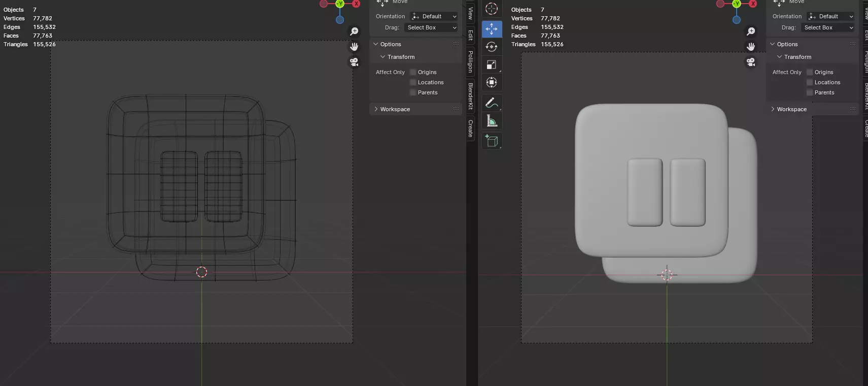Toggle camera view icon in the right viewport
The width and height of the screenshot is (868, 386).
(751, 62)
